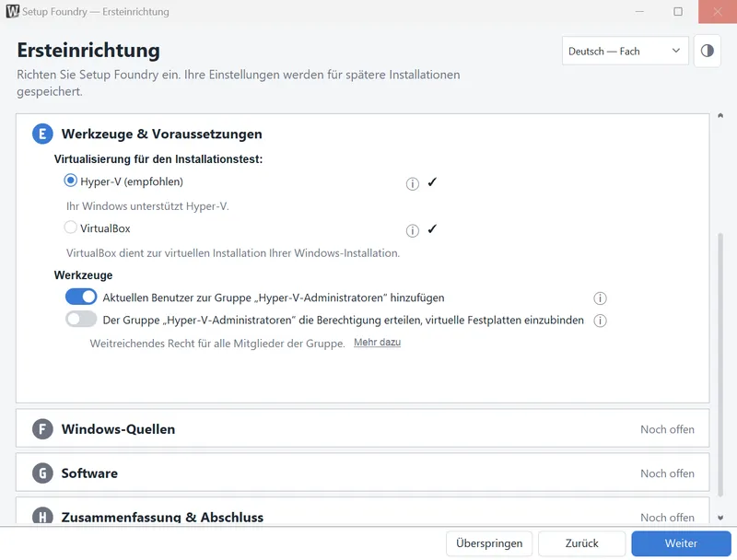Open info icon beside Hyper-V option
This screenshot has height=560, width=737.
tap(412, 183)
